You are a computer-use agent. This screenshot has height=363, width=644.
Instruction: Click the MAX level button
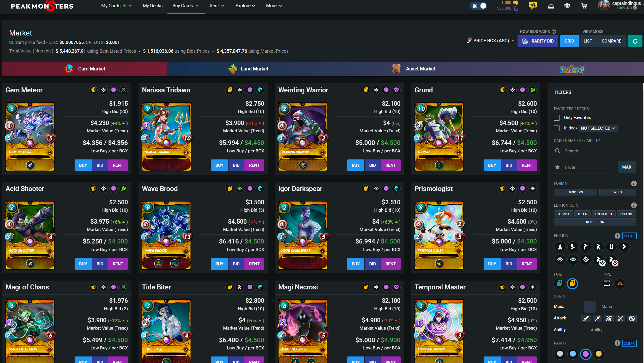click(x=627, y=167)
